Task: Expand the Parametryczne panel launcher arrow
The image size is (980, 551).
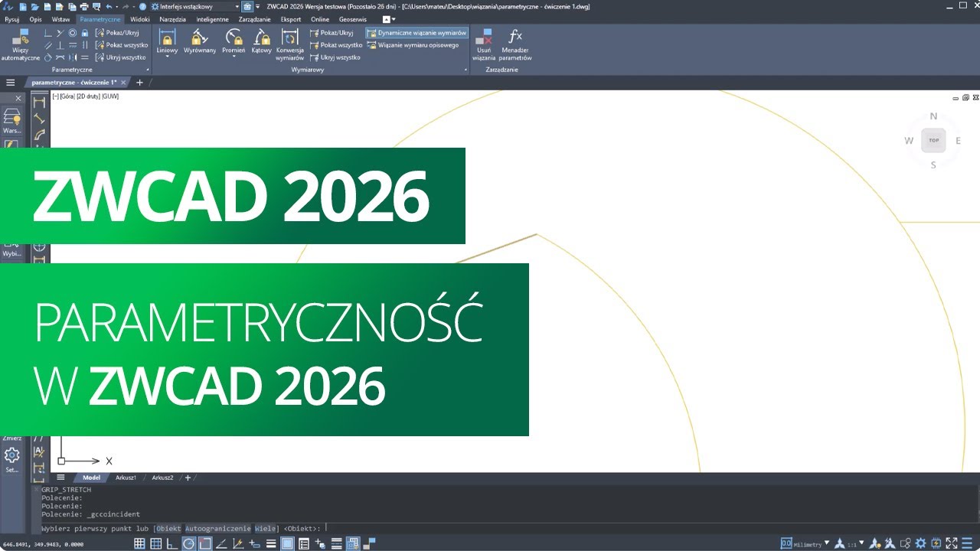Action: tap(148, 70)
